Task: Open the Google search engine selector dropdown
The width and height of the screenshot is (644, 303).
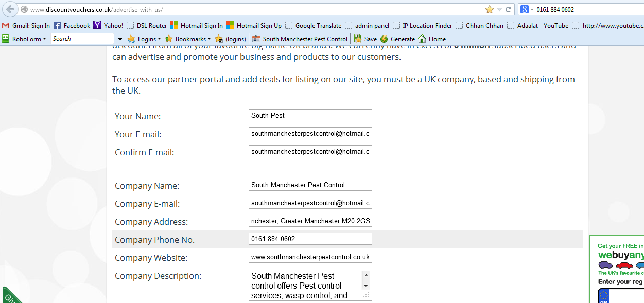Action: point(527,9)
